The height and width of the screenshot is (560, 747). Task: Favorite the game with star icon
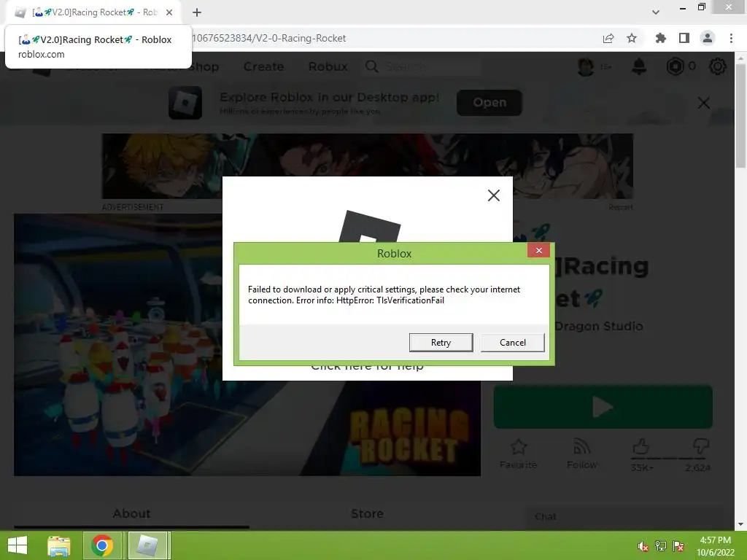(519, 447)
